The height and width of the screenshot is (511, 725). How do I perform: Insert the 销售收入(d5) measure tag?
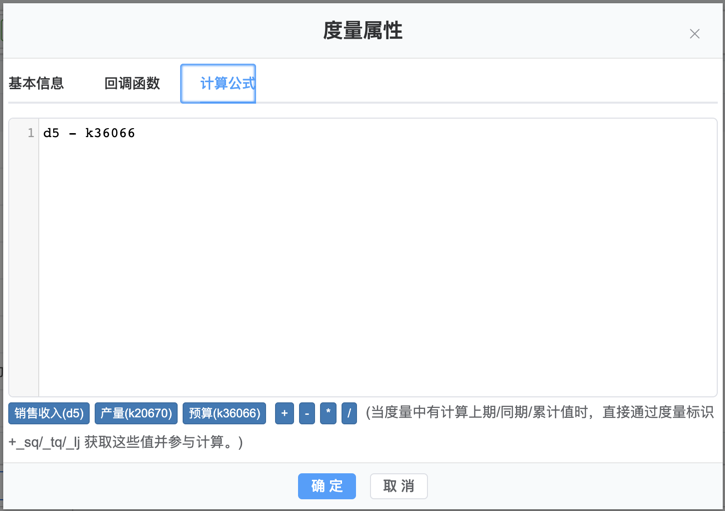(49, 413)
